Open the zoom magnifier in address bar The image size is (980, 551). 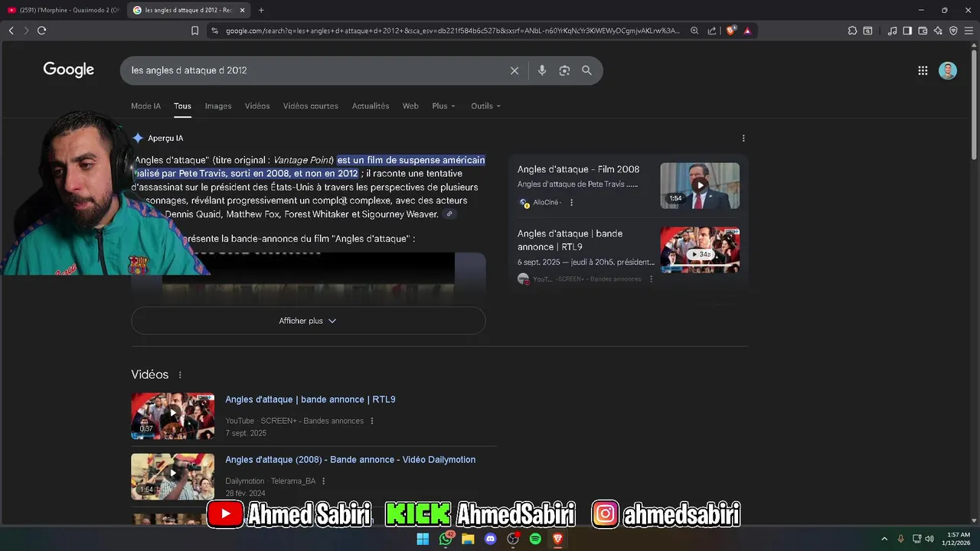(x=694, y=31)
